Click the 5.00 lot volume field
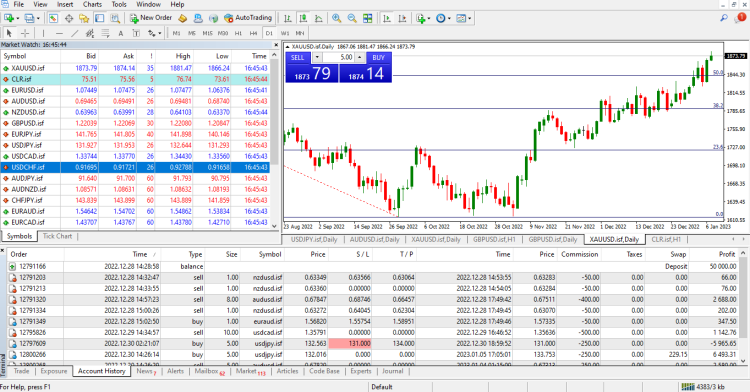This screenshot has width=750, height=392. coord(338,57)
